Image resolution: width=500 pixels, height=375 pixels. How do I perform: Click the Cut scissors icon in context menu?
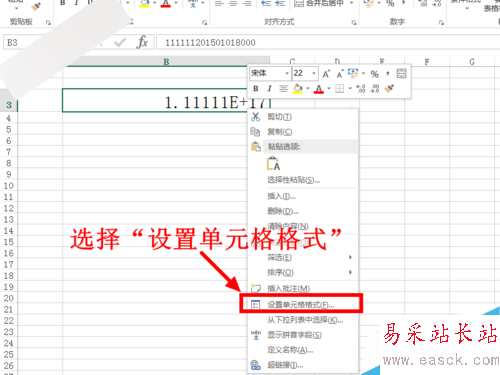click(255, 117)
